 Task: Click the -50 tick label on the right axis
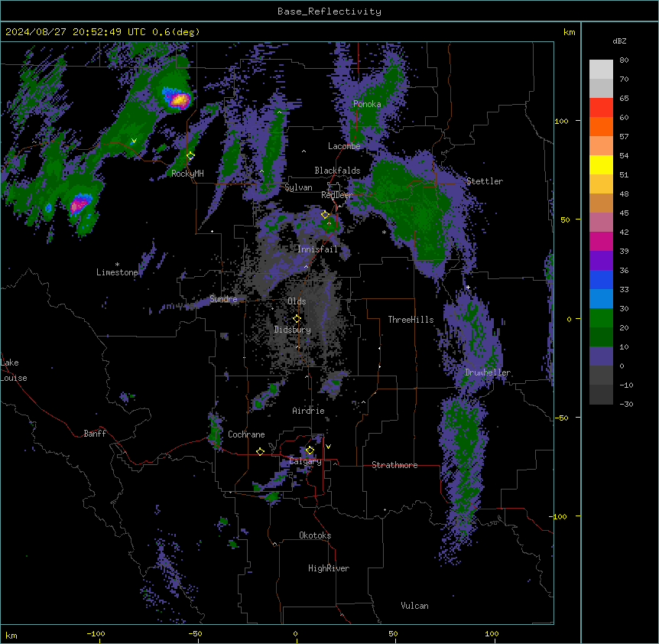[x=561, y=418]
